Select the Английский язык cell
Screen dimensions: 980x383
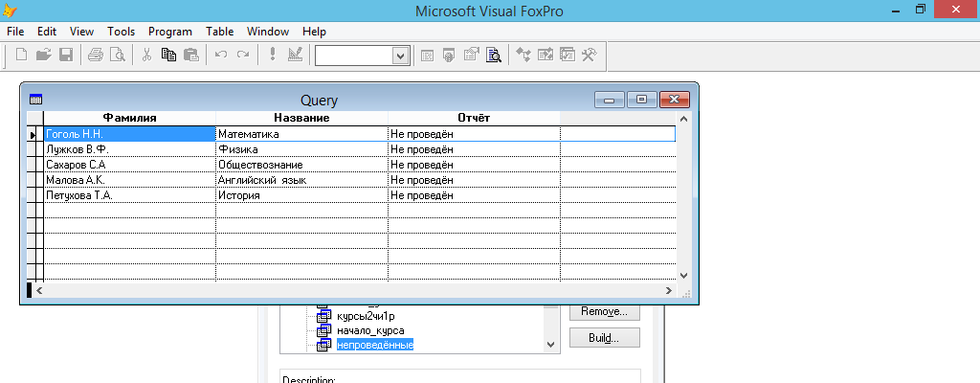click(301, 180)
